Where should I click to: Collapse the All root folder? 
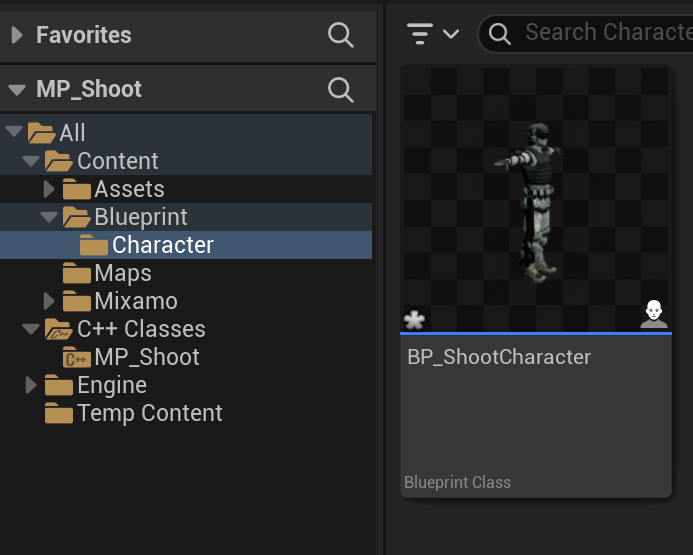click(14, 133)
